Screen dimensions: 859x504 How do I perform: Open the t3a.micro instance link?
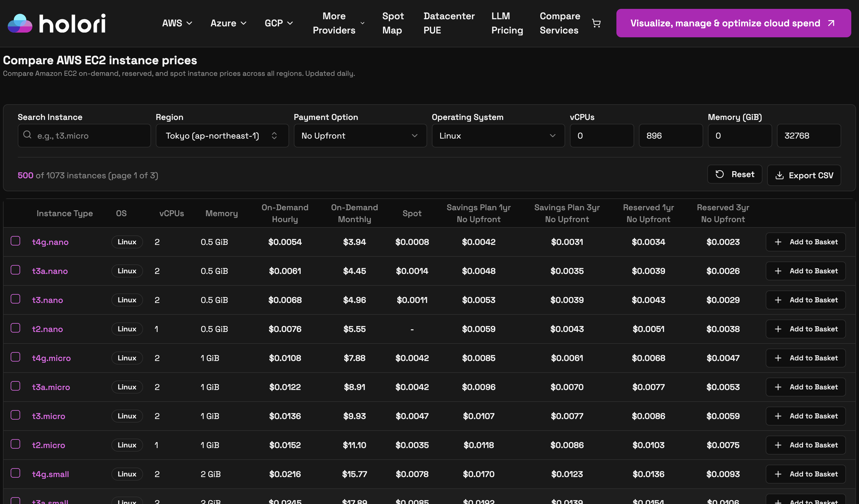click(x=51, y=387)
